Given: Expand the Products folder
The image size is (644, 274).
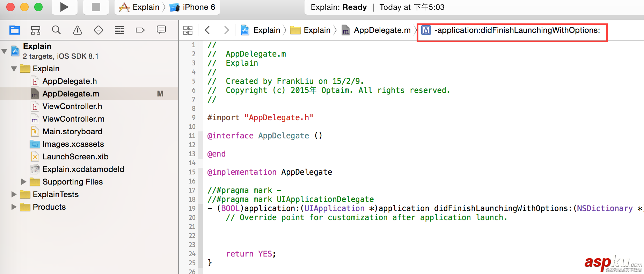Looking at the screenshot, I should tap(14, 207).
